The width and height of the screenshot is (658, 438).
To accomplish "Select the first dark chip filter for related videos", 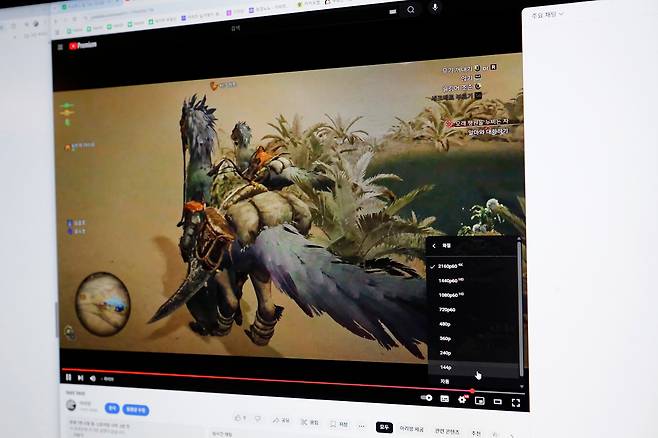I will point(384,427).
